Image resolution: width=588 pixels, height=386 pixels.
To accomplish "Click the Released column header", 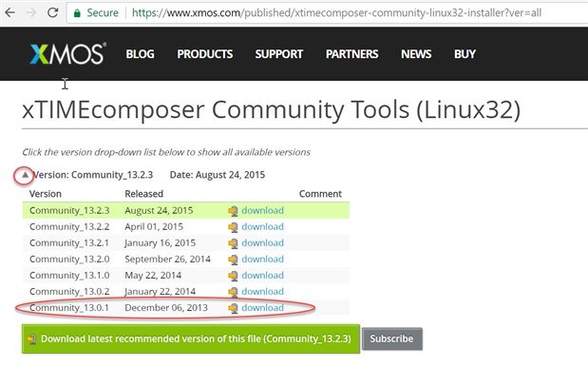I will point(144,194).
